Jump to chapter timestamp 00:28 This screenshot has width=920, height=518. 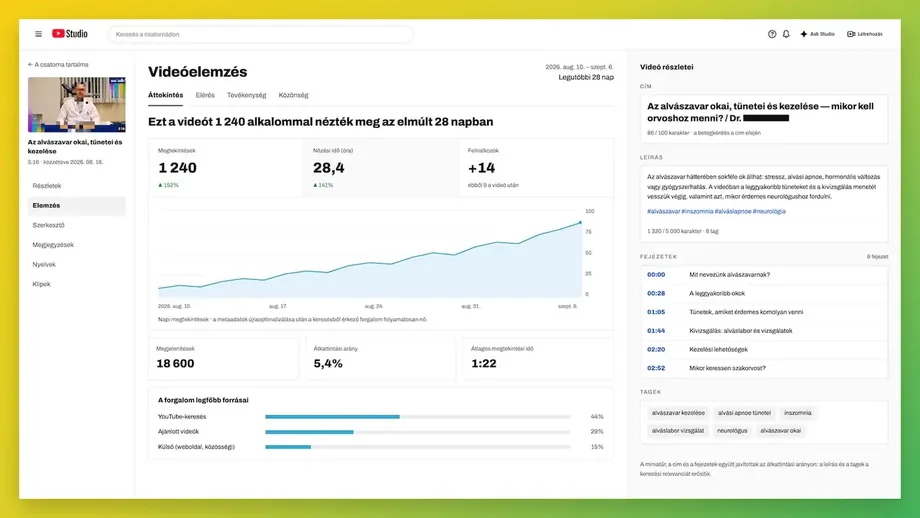point(656,293)
